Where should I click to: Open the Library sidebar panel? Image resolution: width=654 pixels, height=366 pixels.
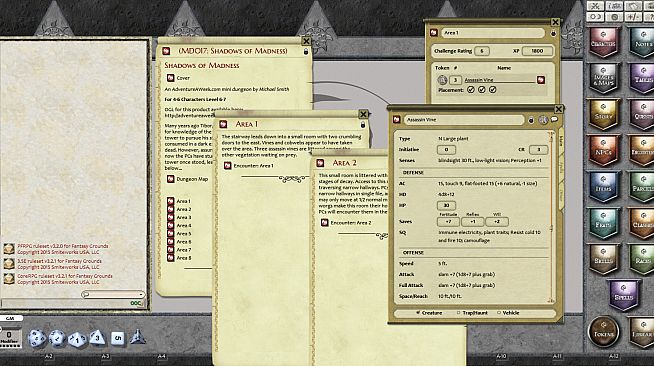(x=642, y=332)
